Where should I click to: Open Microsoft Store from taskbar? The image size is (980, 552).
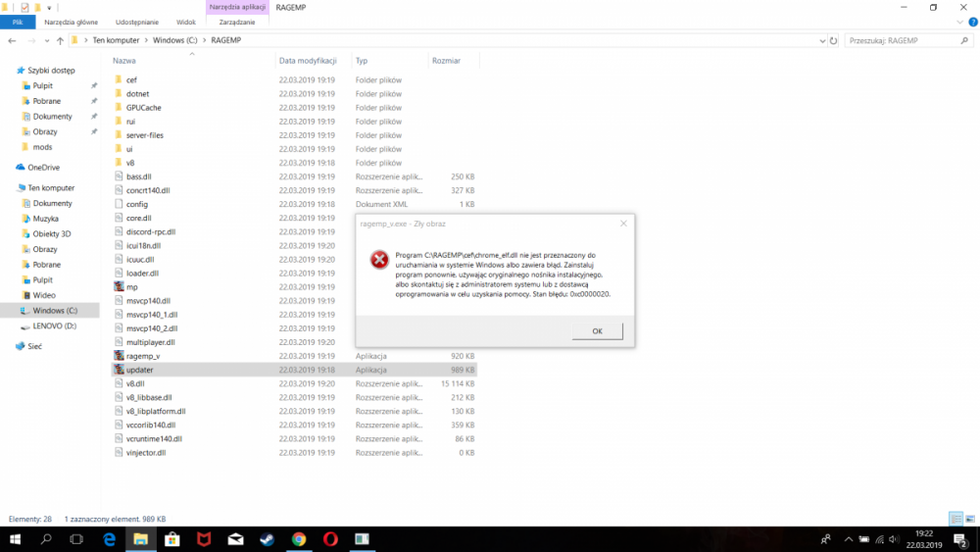coord(171,539)
